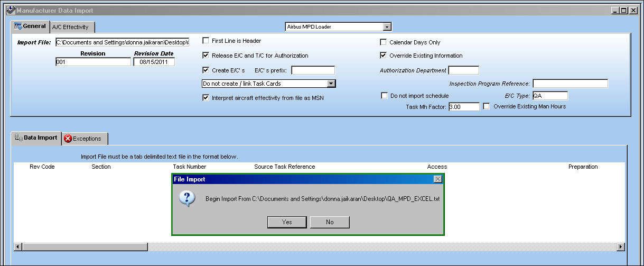Minimize the Manufacturer Data Import window

(x=616, y=11)
